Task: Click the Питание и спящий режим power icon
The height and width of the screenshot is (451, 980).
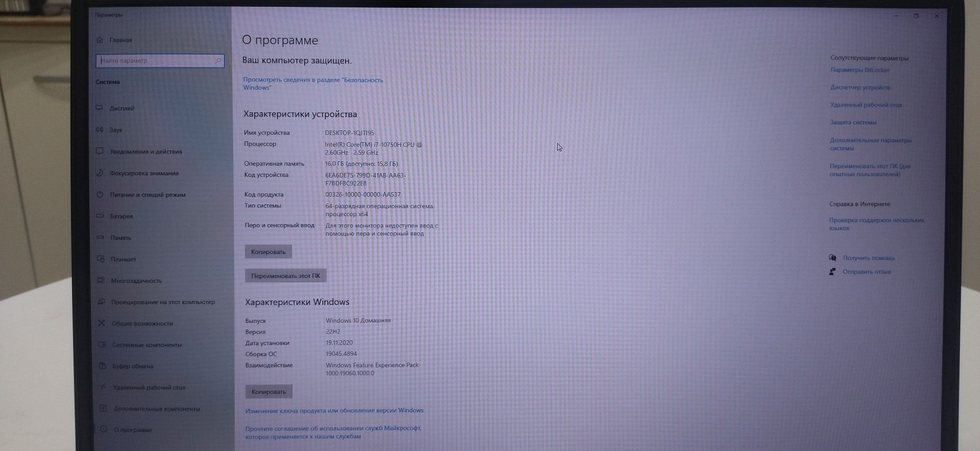Action: point(100,194)
